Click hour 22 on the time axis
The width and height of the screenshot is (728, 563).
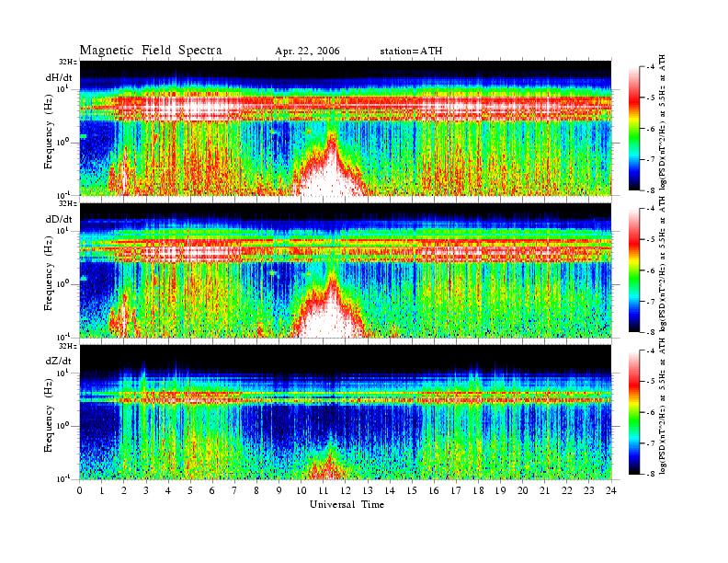click(567, 491)
